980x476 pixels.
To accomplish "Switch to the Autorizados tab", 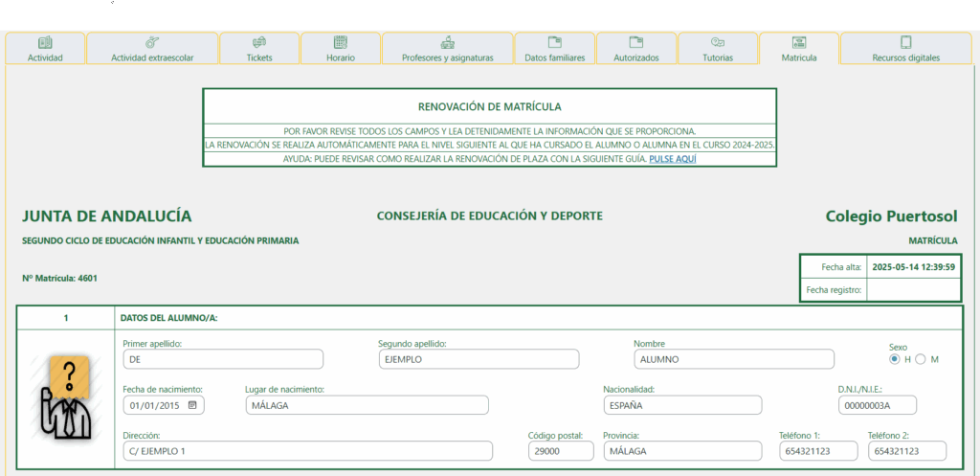I will click(x=635, y=50).
